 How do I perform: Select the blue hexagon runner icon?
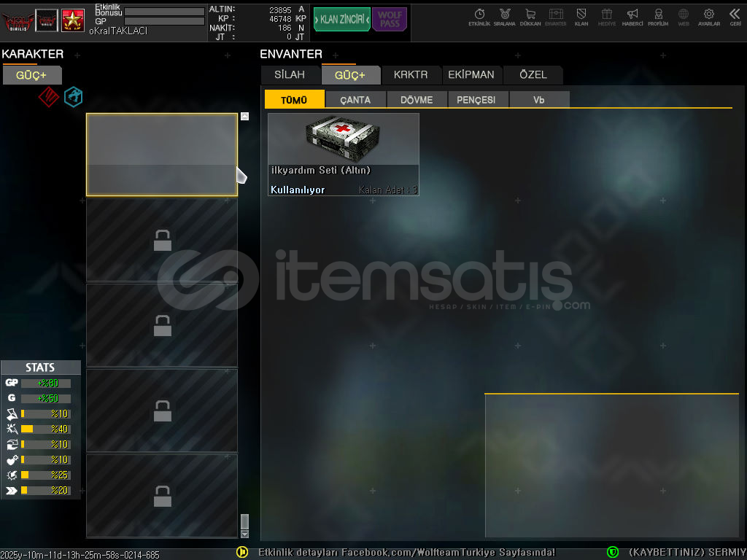[x=74, y=97]
